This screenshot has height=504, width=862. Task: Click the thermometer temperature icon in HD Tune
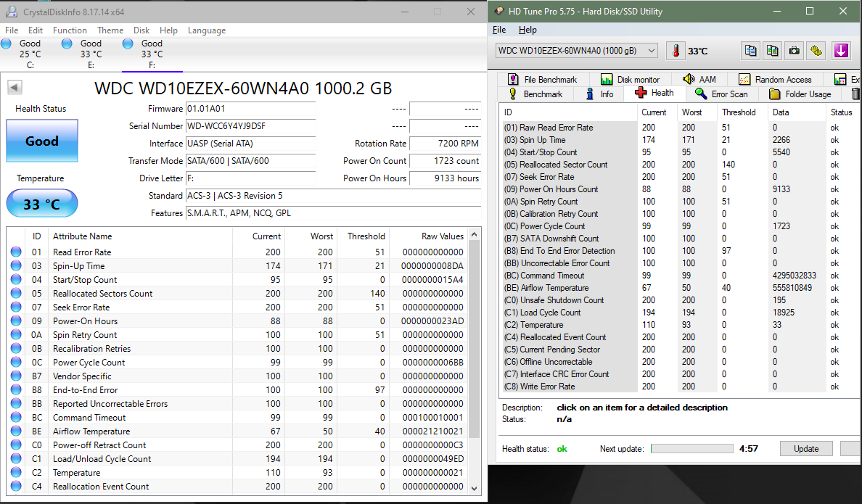676,51
